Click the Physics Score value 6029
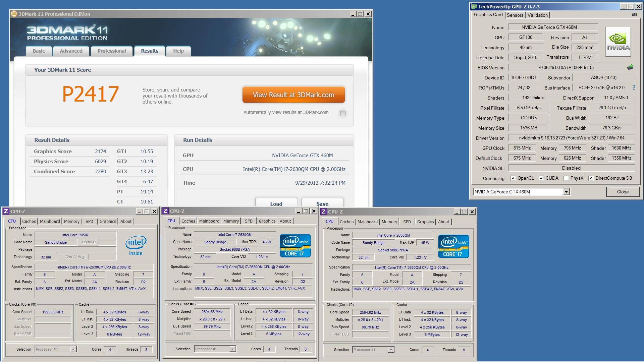 coord(100,161)
